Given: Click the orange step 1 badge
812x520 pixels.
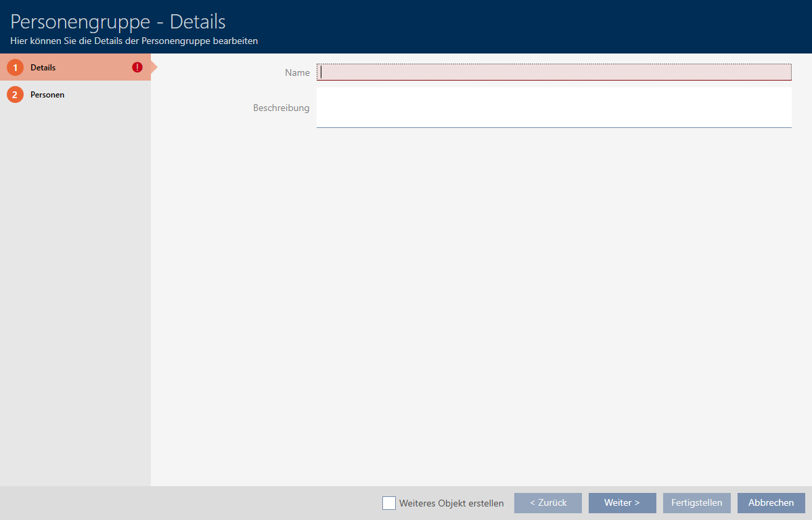Looking at the screenshot, I should tap(15, 68).
